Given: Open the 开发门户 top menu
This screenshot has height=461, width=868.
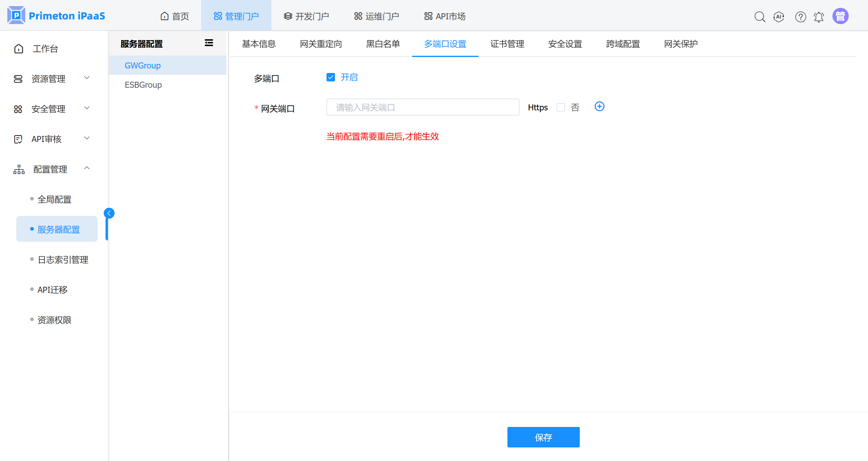Looking at the screenshot, I should [x=306, y=16].
